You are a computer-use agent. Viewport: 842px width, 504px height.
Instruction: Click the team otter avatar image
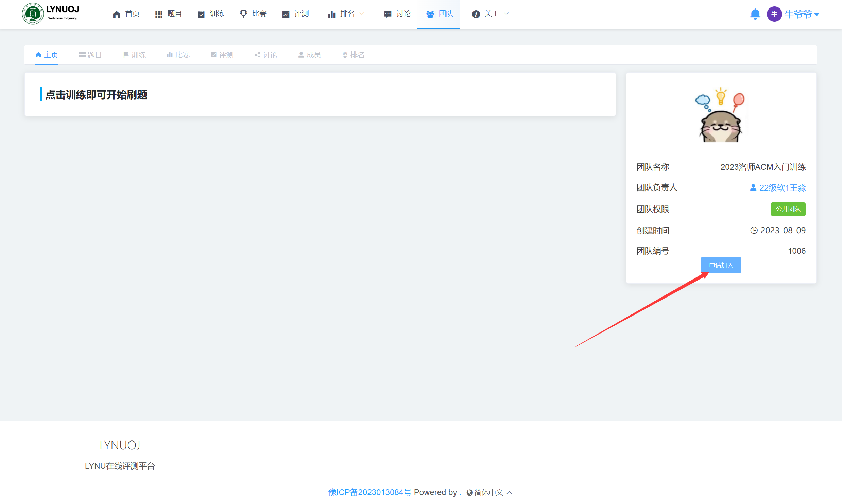[721, 115]
